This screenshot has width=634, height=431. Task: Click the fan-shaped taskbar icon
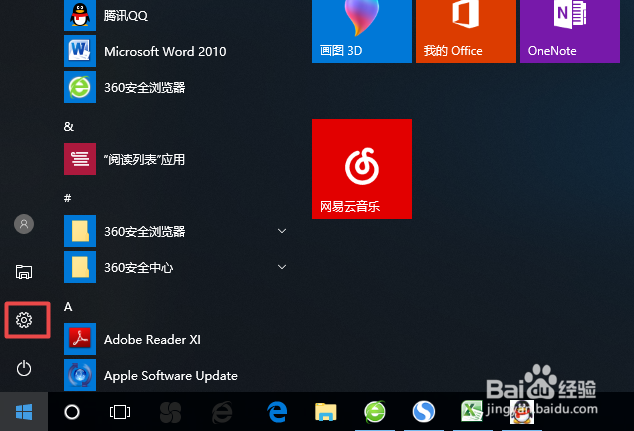[x=170, y=412]
